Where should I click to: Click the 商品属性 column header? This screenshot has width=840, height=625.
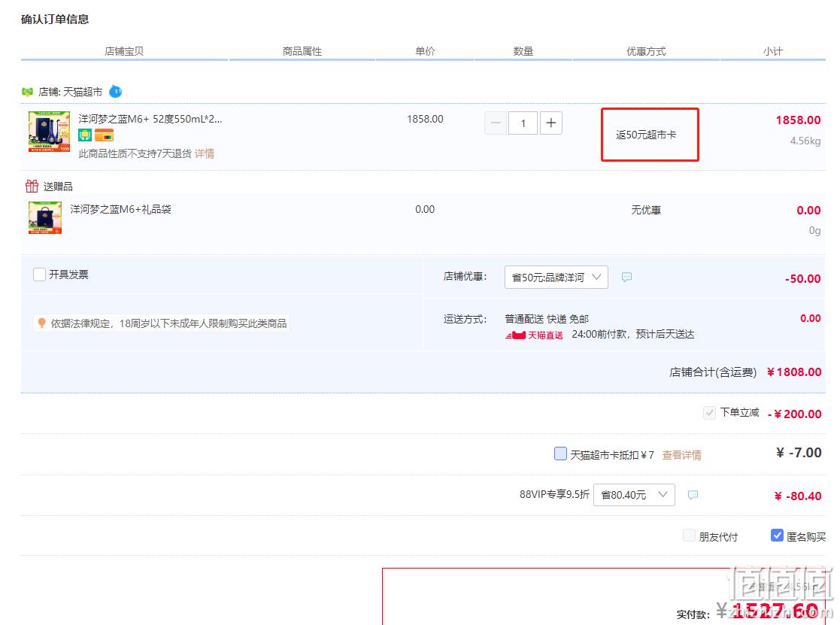(302, 51)
